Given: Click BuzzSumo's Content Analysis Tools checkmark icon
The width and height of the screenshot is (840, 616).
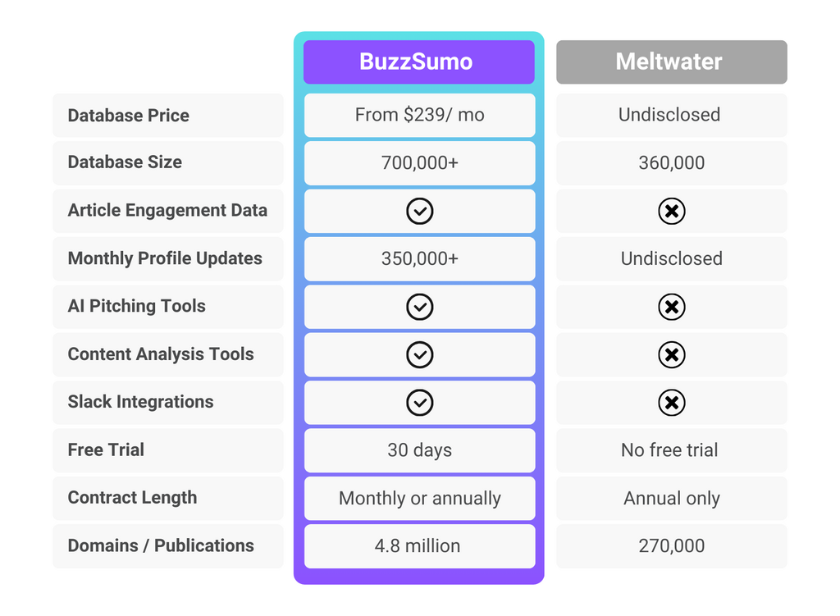Looking at the screenshot, I should click(x=419, y=354).
